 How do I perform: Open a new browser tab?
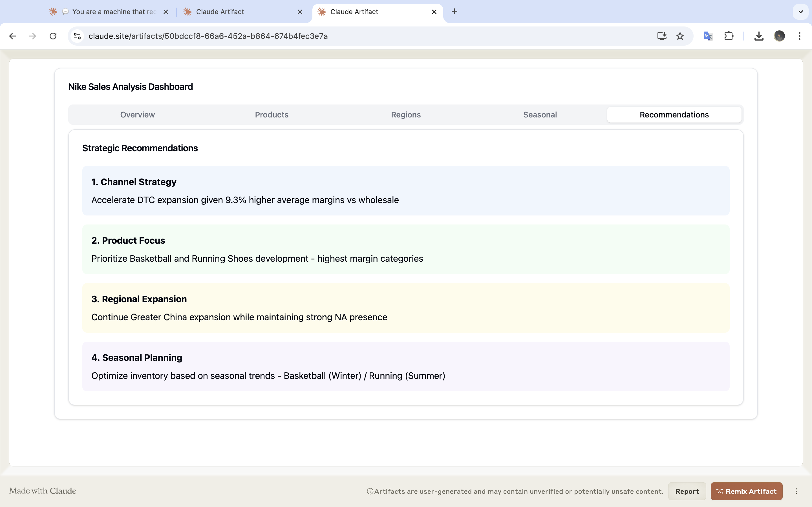454,12
